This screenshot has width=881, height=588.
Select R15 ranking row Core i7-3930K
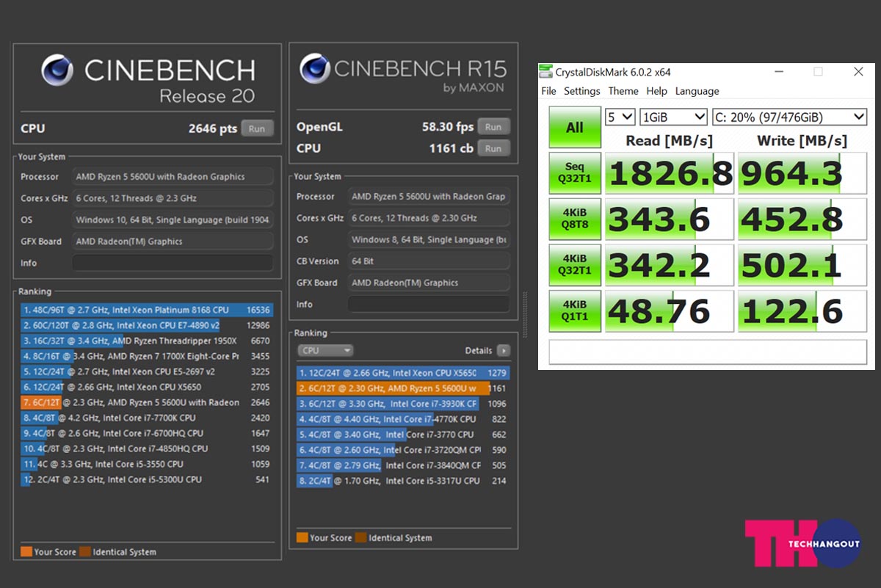(x=403, y=404)
